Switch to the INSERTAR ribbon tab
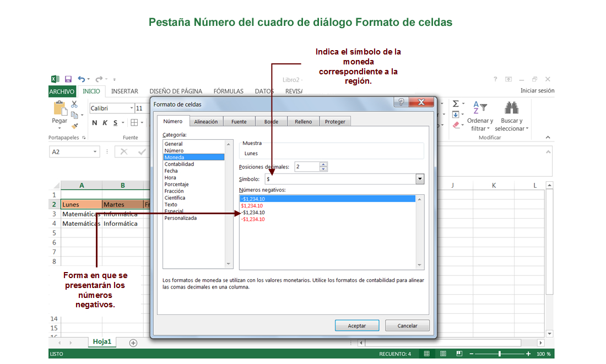 pyautogui.click(x=125, y=91)
